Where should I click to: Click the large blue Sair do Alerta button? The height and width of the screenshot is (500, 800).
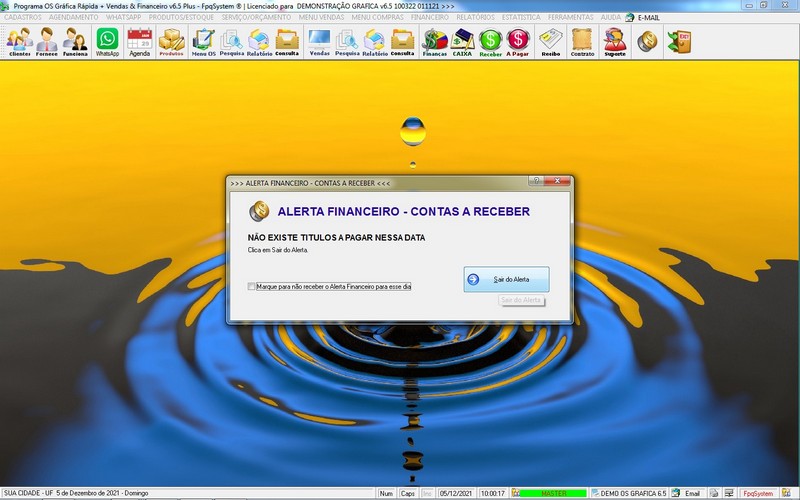point(506,280)
